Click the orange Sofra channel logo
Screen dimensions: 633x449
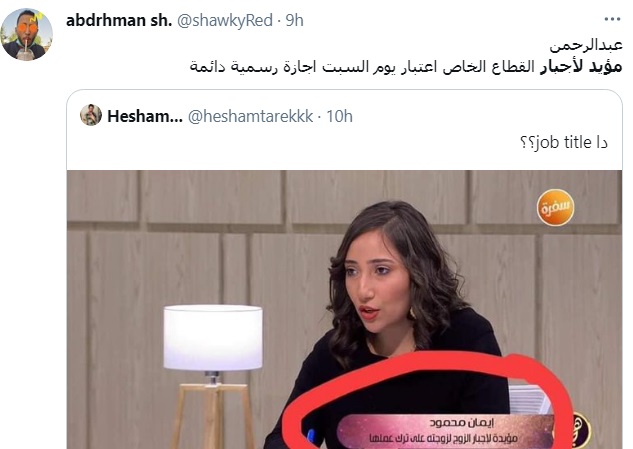555,208
